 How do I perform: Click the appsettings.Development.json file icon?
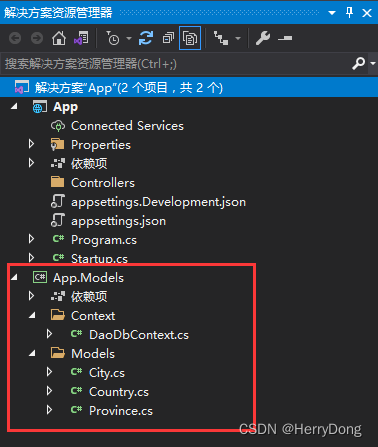tap(58, 202)
